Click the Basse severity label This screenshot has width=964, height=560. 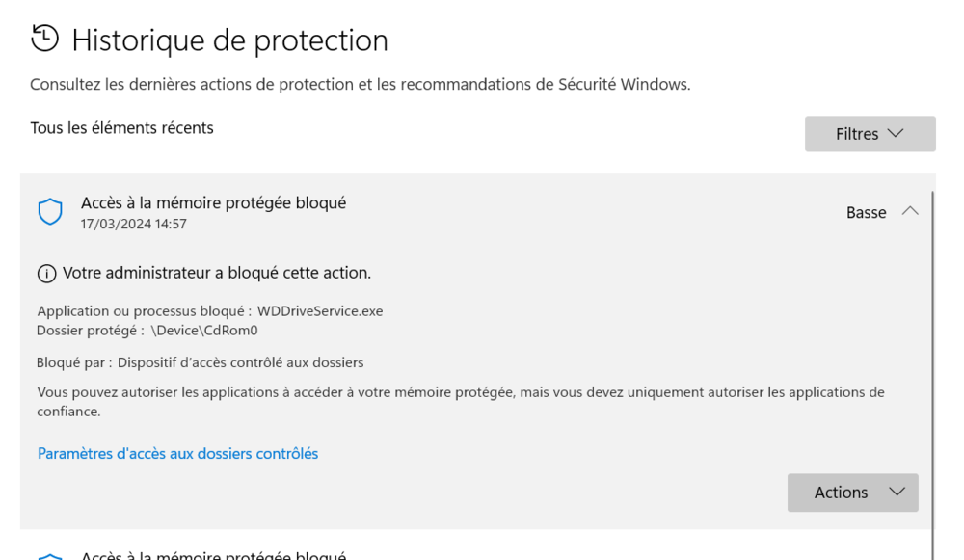coord(866,213)
